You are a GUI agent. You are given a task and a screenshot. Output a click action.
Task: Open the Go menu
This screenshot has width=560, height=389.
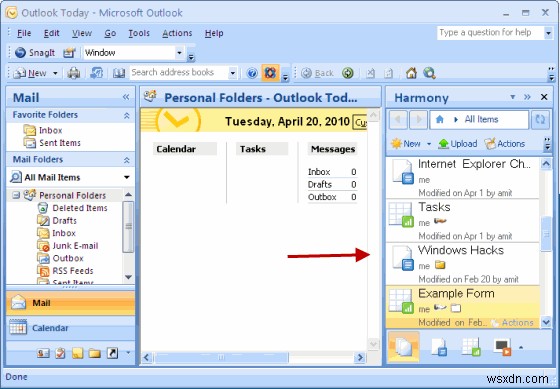pos(110,33)
